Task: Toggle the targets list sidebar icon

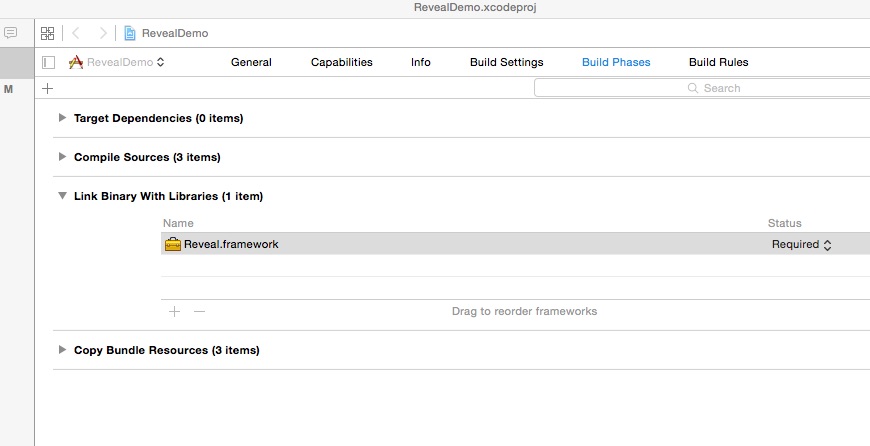Action: click(x=49, y=62)
